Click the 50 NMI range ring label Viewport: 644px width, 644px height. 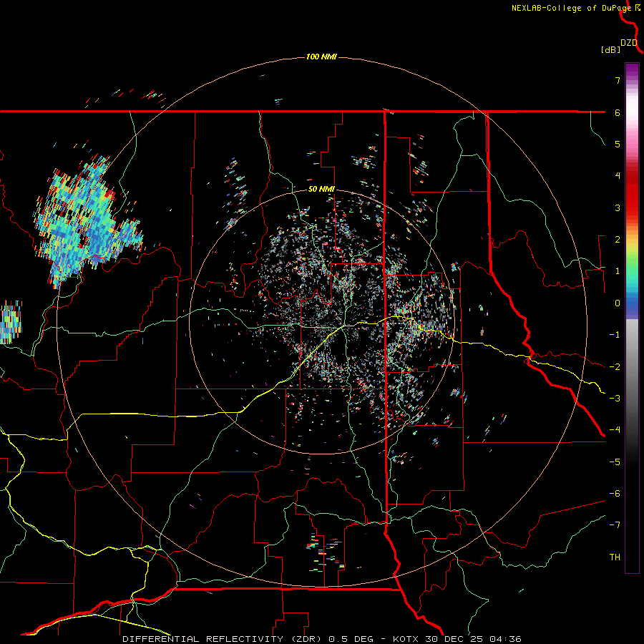[321, 189]
